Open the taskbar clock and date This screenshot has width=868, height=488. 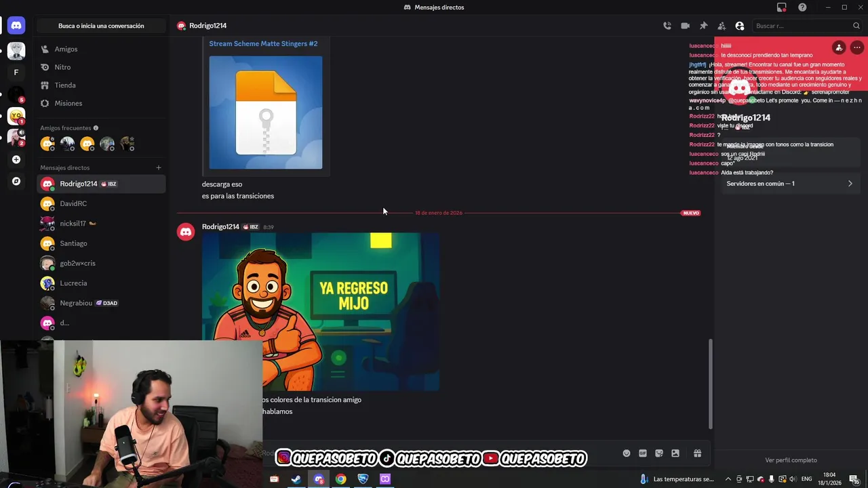[x=829, y=479]
